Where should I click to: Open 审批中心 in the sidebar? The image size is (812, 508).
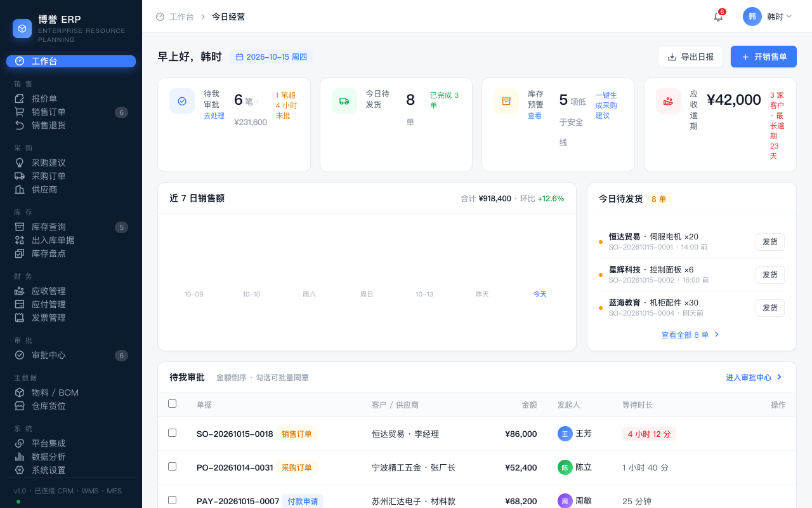coord(71,355)
